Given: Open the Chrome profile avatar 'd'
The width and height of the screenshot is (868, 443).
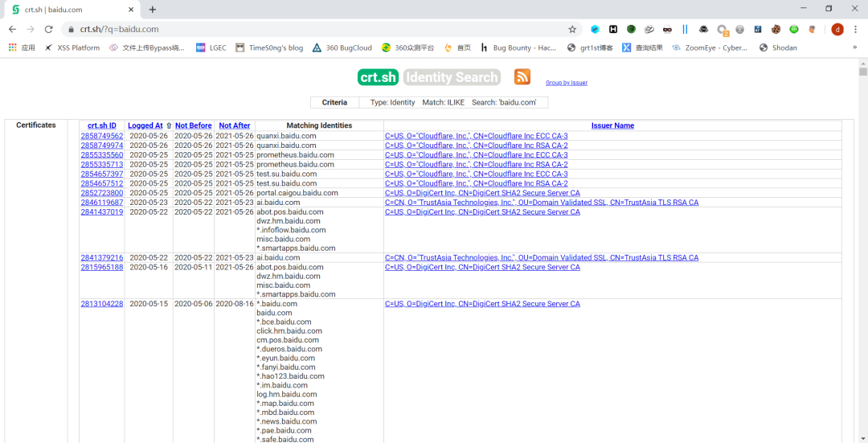Looking at the screenshot, I should pos(837,30).
